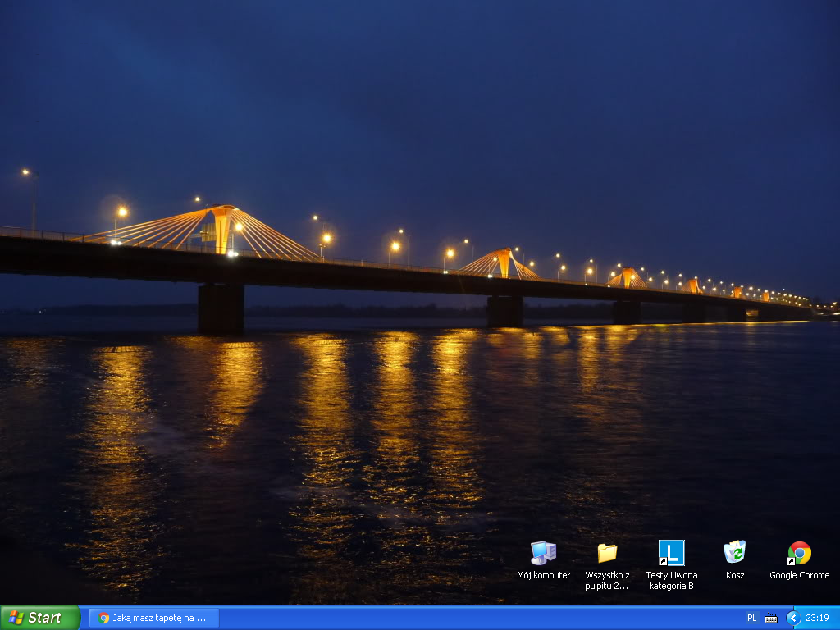
Task: Click the Google Chrome desktop shortcut icon
Action: coord(799,553)
